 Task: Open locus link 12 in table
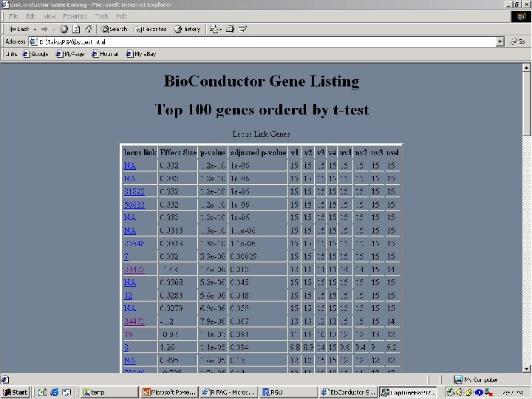coord(129,296)
